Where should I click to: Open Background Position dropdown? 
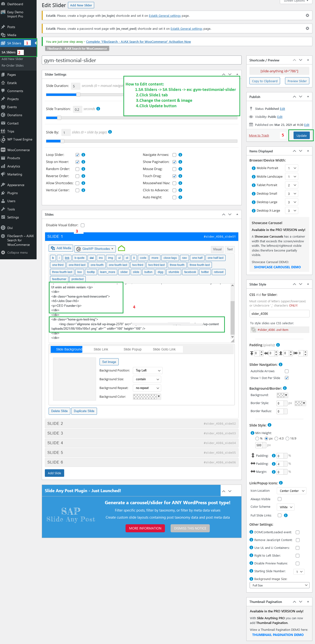(148, 371)
